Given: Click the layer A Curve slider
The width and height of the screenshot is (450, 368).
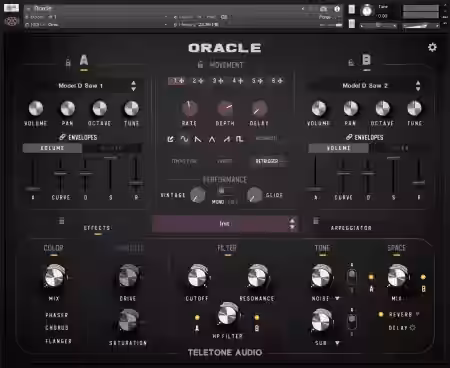Looking at the screenshot, I should coord(60,174).
